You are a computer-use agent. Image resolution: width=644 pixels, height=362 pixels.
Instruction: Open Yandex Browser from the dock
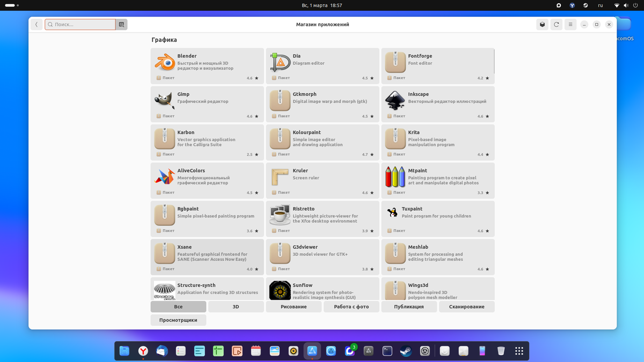click(143, 351)
